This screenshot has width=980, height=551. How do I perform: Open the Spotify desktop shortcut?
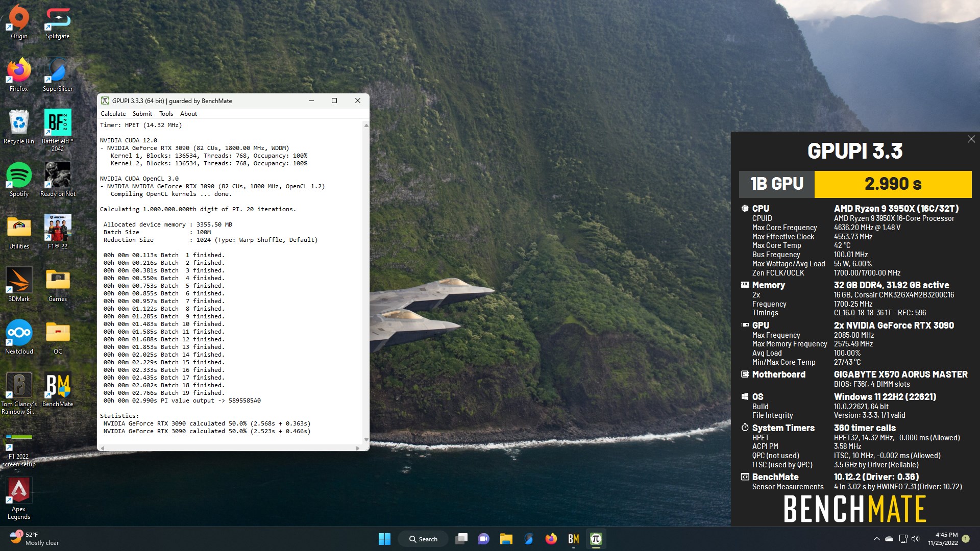tap(19, 180)
